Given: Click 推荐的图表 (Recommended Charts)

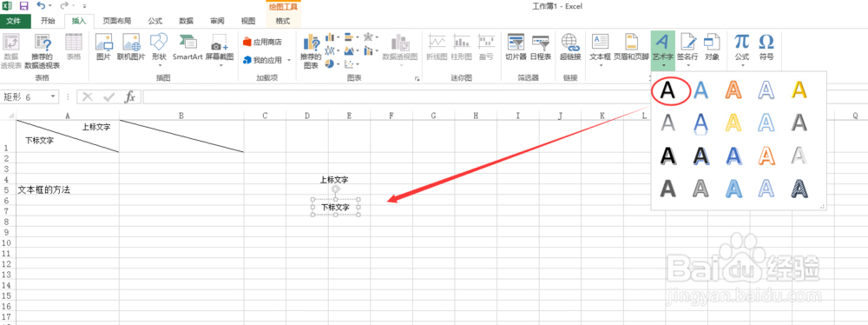Looking at the screenshot, I should 311,51.
